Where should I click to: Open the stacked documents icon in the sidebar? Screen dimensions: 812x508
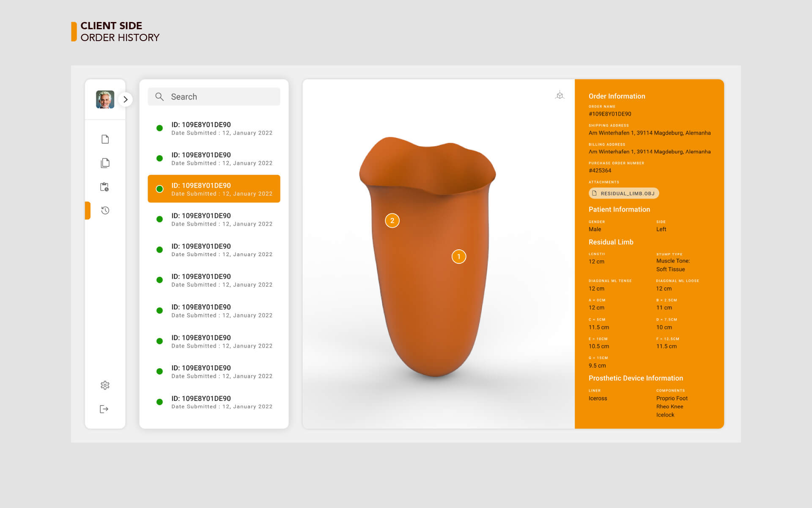[x=105, y=163]
